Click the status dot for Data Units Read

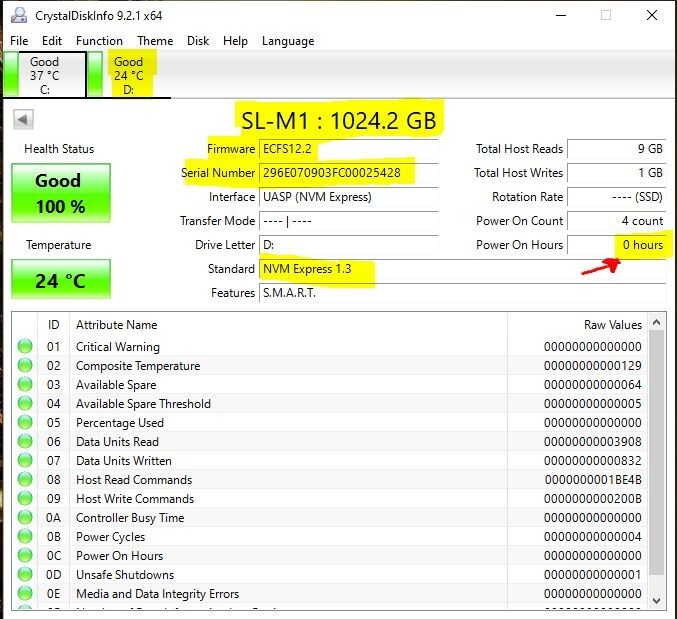click(x=25, y=441)
